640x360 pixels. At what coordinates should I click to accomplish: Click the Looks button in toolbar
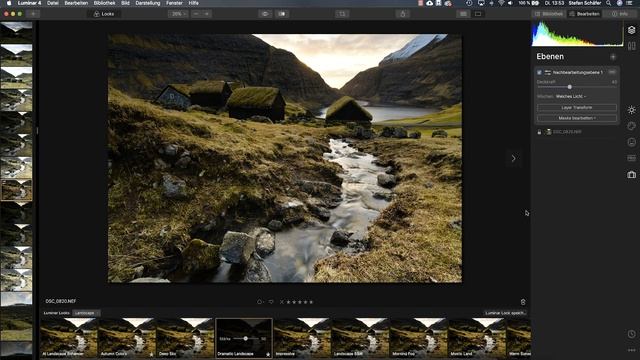(104, 14)
